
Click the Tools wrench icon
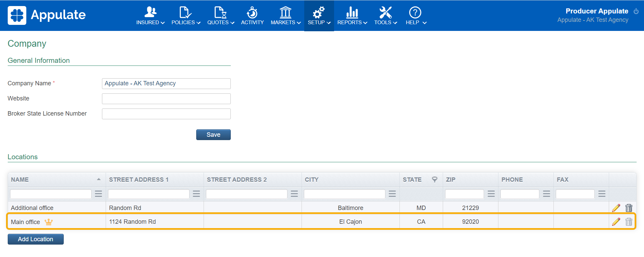point(386,12)
